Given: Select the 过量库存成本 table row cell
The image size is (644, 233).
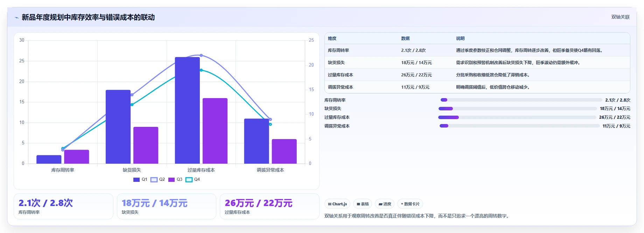Looking at the screenshot, I should pyautogui.click(x=341, y=75).
